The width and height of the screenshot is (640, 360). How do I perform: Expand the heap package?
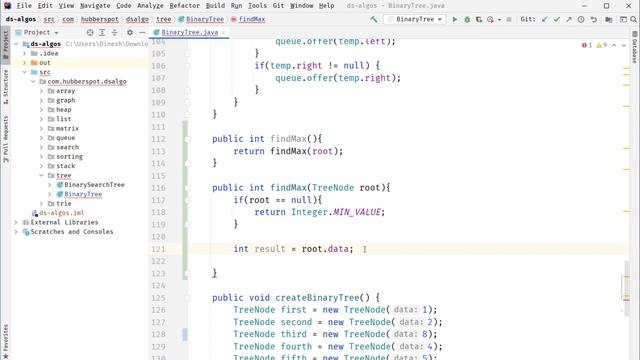tap(41, 109)
